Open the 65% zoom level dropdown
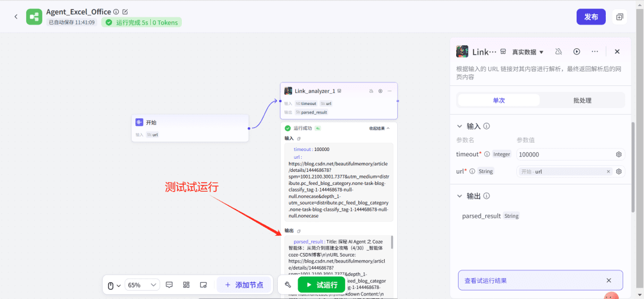 pos(143,285)
